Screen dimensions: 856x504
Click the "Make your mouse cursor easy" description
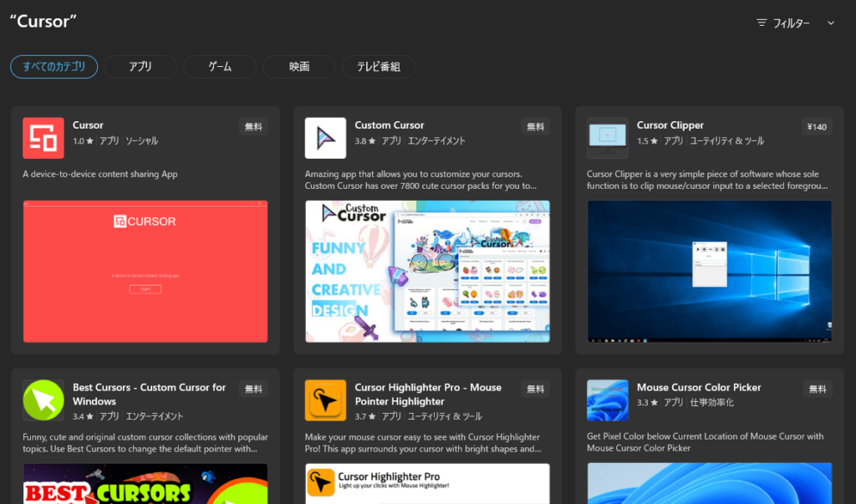[x=423, y=443]
